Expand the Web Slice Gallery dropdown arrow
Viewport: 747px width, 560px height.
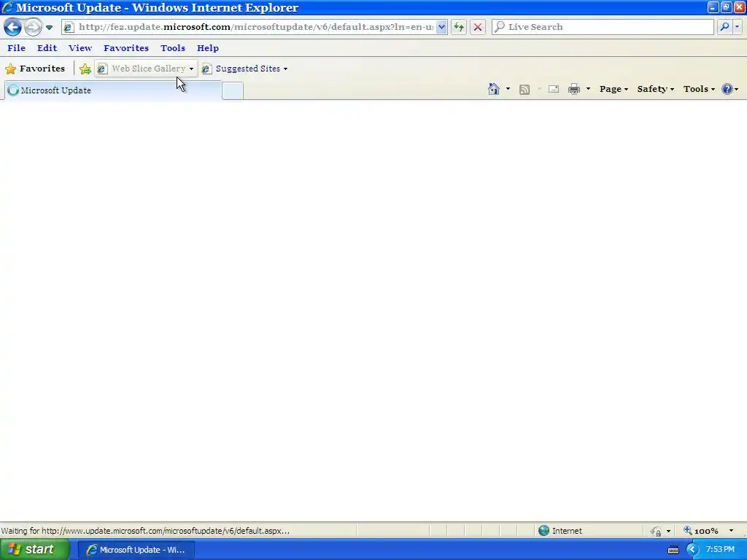tap(192, 69)
